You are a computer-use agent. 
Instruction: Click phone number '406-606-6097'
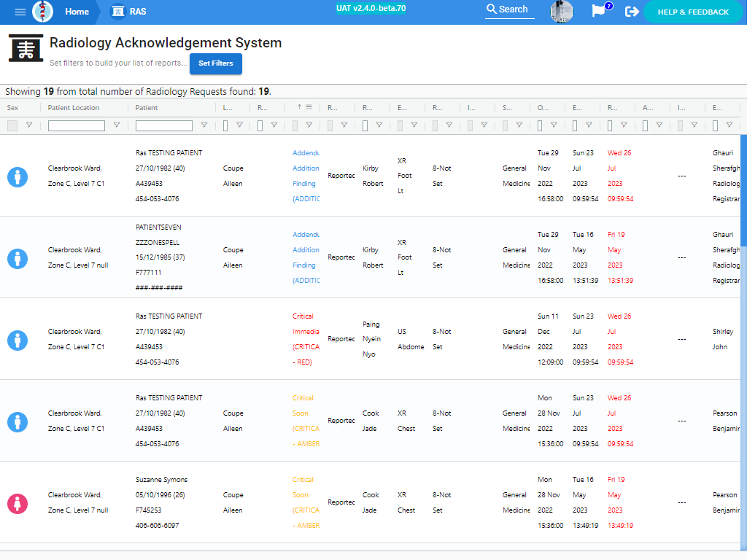click(158, 525)
